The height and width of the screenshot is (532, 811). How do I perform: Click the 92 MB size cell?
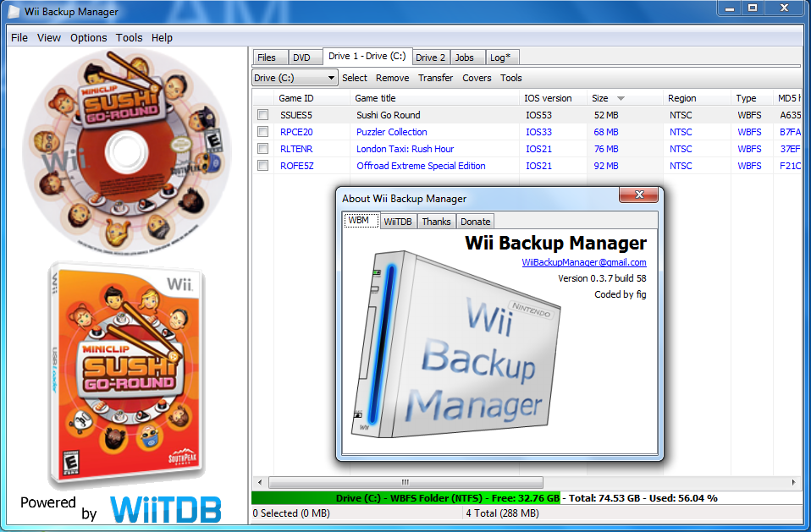pos(606,166)
